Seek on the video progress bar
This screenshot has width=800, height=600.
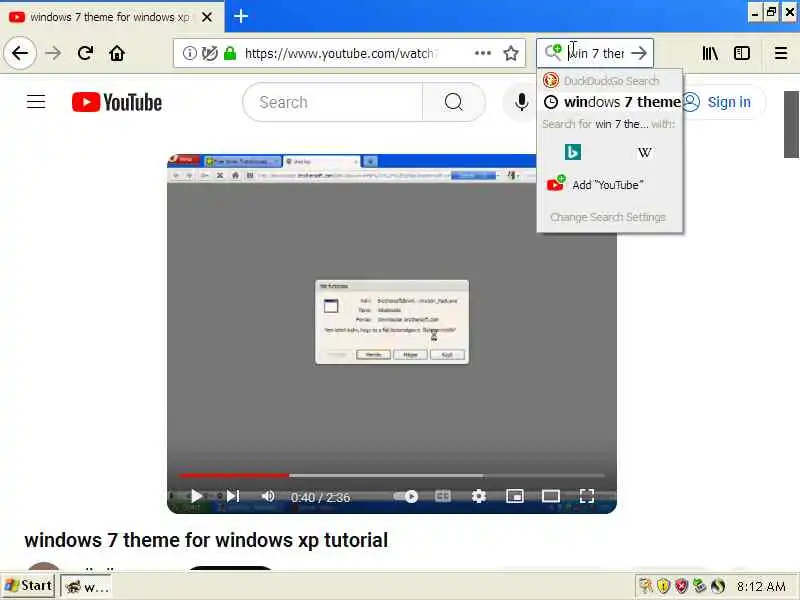(x=392, y=475)
